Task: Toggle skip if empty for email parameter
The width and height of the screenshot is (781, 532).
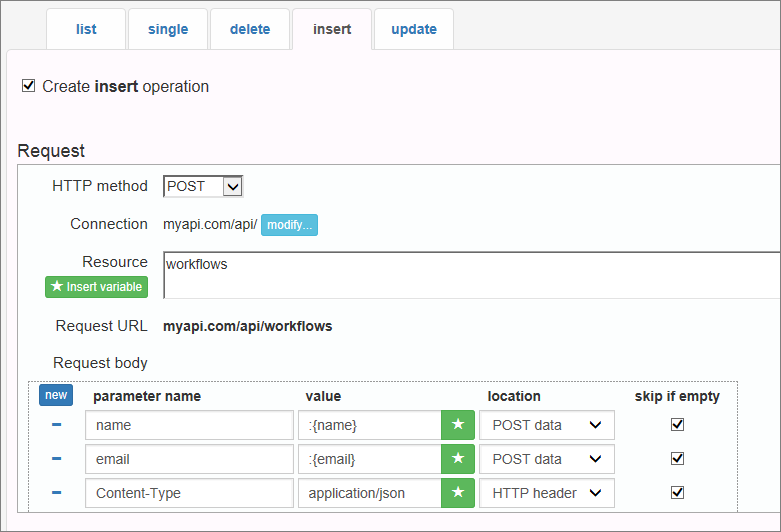Action: (677, 459)
